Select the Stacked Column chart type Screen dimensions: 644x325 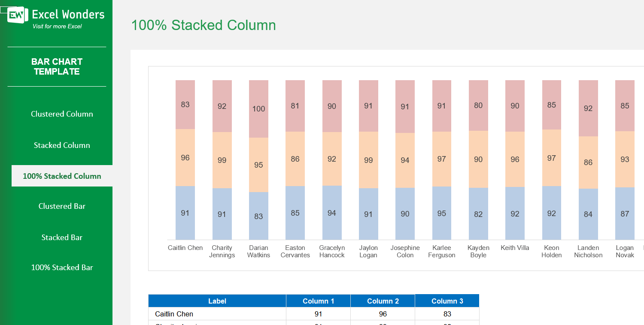62,145
